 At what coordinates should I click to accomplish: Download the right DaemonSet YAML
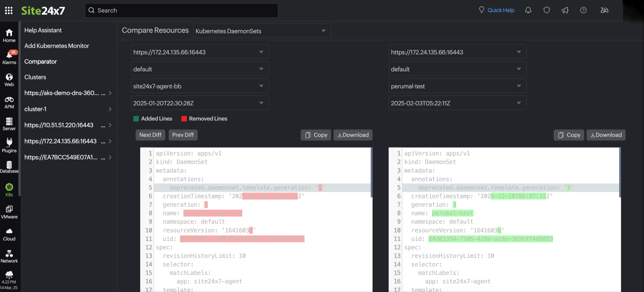[606, 135]
